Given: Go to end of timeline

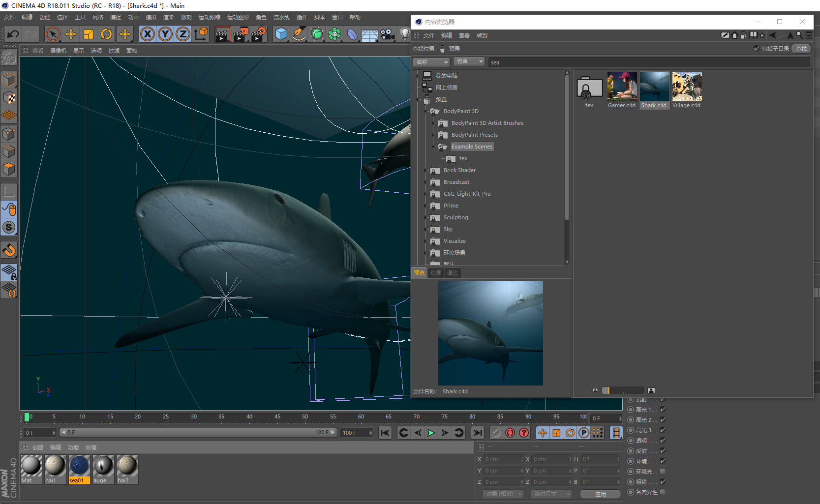Looking at the screenshot, I should 478,433.
